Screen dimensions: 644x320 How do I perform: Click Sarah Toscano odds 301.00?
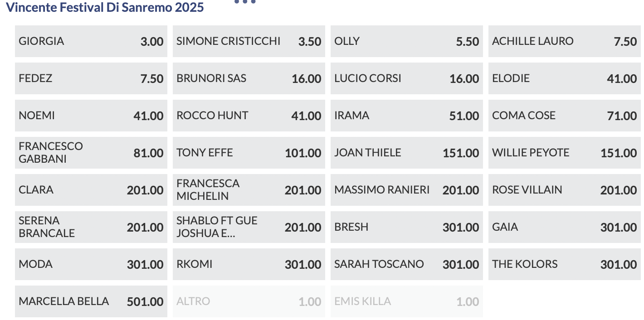point(406,264)
